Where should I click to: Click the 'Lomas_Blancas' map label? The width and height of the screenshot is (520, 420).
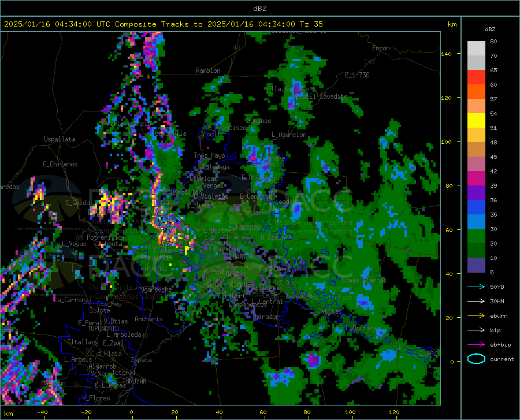pyautogui.click(x=364, y=280)
